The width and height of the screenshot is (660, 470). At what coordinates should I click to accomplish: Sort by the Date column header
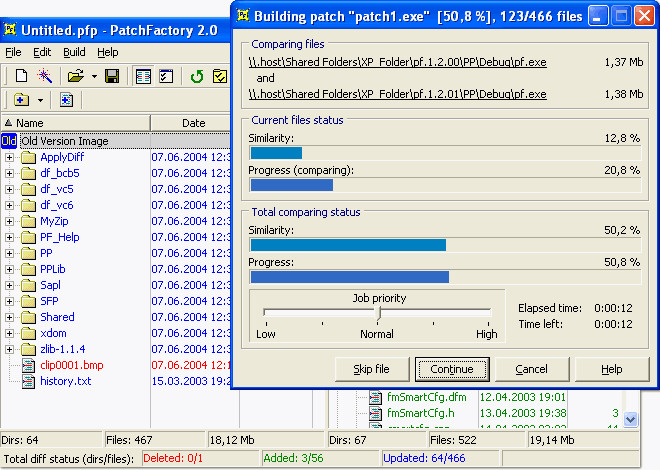point(191,123)
